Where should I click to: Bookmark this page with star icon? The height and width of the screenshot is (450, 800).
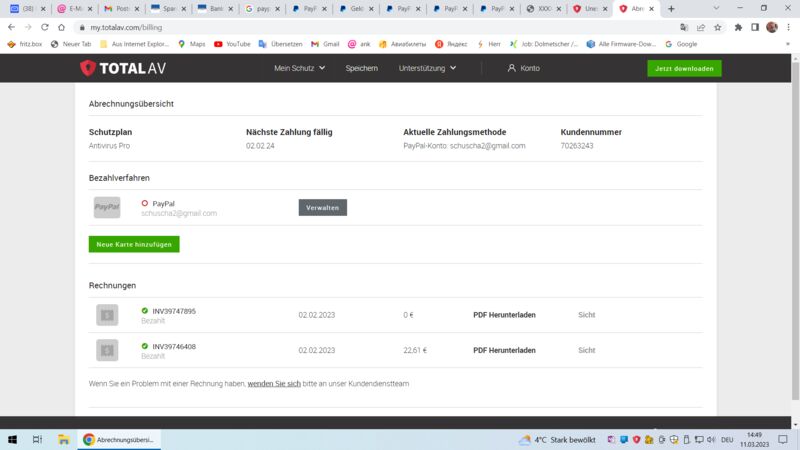click(718, 27)
